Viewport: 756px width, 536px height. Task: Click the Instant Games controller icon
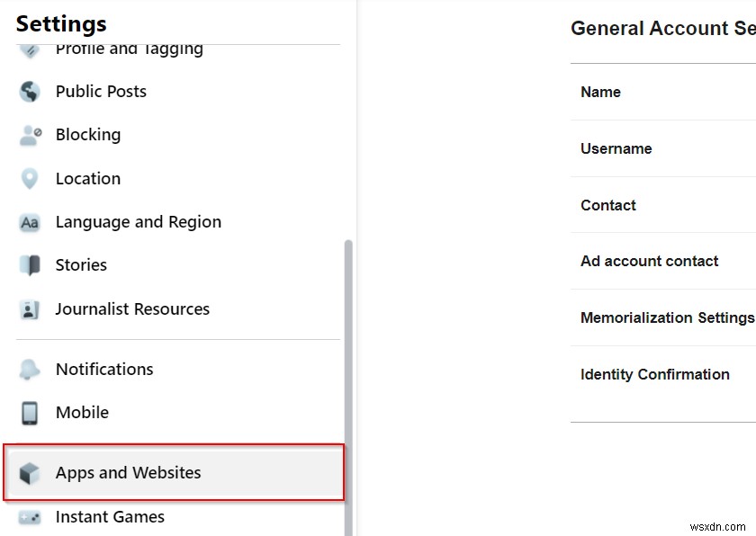coord(30,517)
